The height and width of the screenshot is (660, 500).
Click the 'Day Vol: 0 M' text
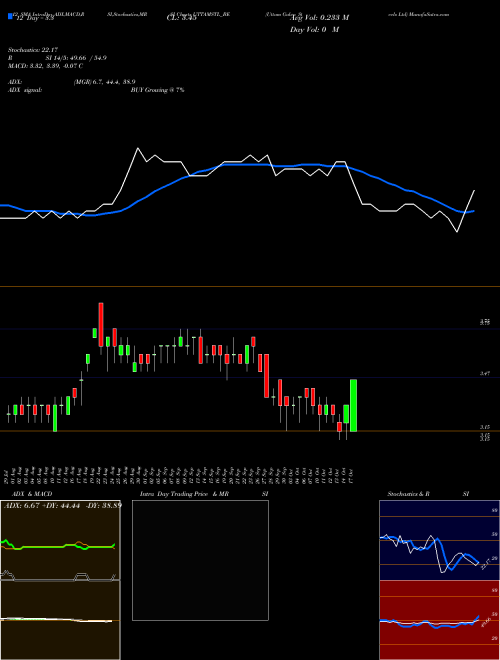point(314,29)
